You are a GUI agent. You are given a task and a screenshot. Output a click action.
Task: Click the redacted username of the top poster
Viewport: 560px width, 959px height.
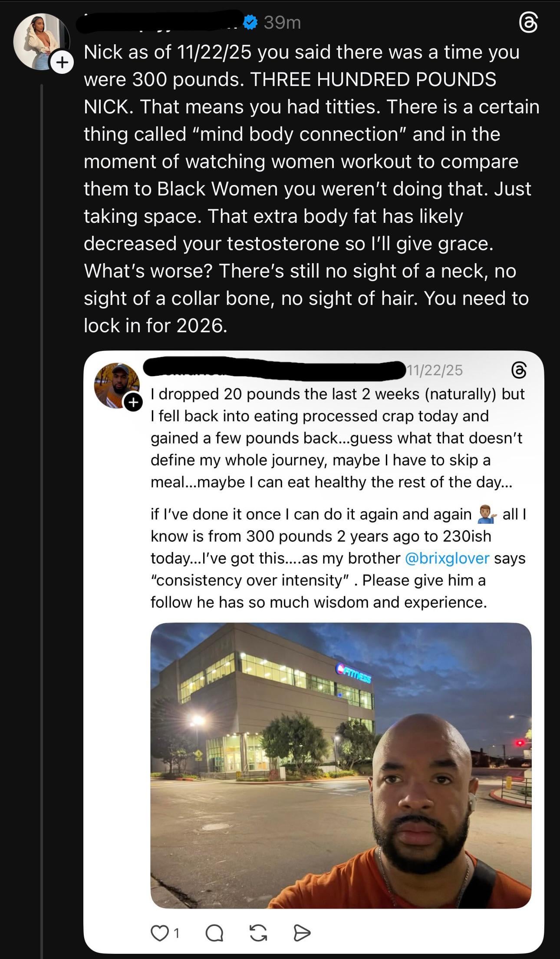click(161, 22)
